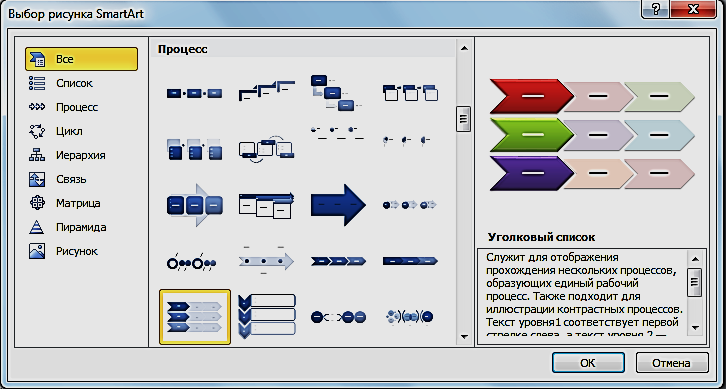Pick the simple three-box process layout

point(194,94)
